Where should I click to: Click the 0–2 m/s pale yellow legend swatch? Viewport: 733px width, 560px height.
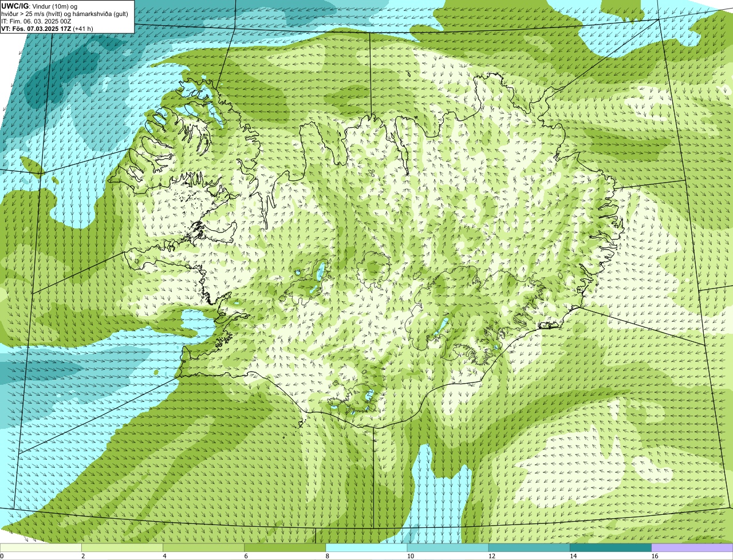click(x=41, y=547)
